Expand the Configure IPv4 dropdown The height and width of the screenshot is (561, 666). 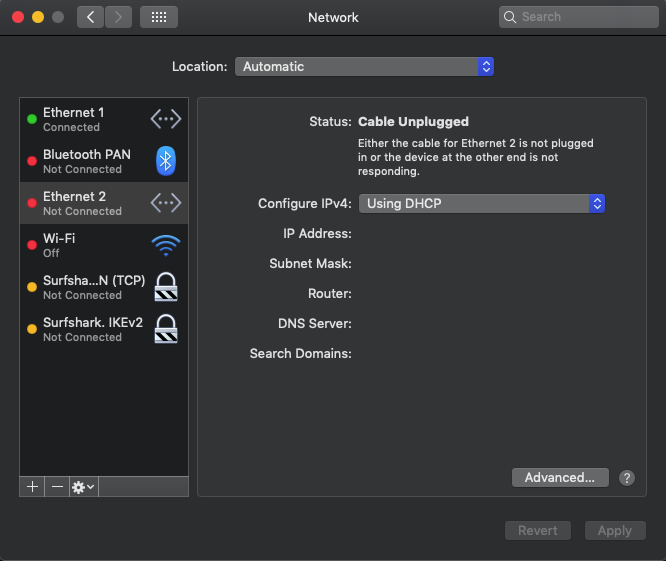(482, 203)
